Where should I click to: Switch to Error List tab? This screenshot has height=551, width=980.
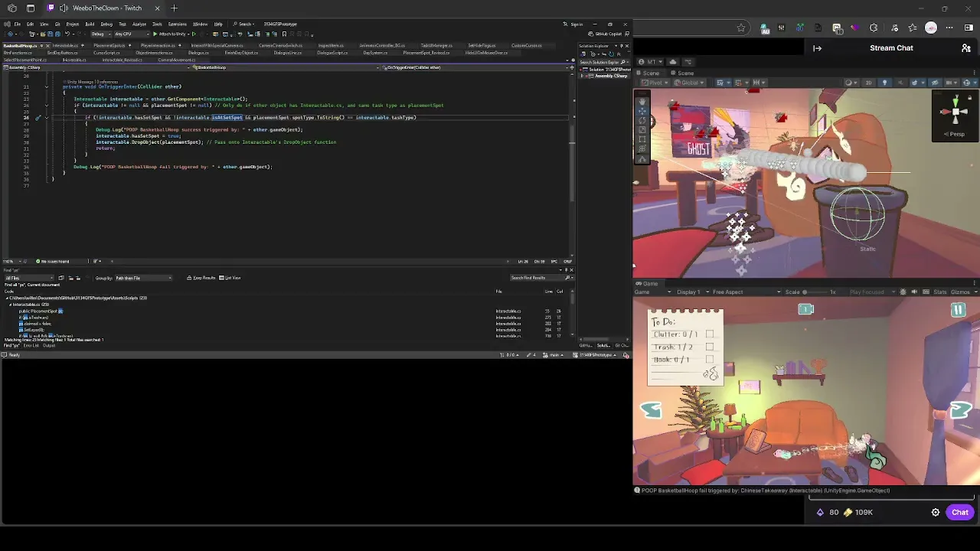tap(31, 345)
